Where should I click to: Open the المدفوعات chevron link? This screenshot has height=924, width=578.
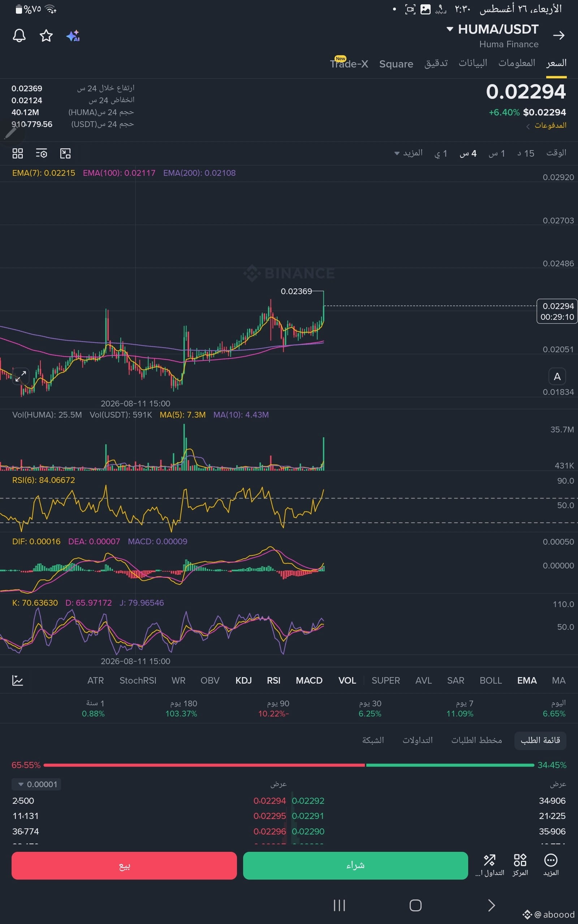[546, 125]
